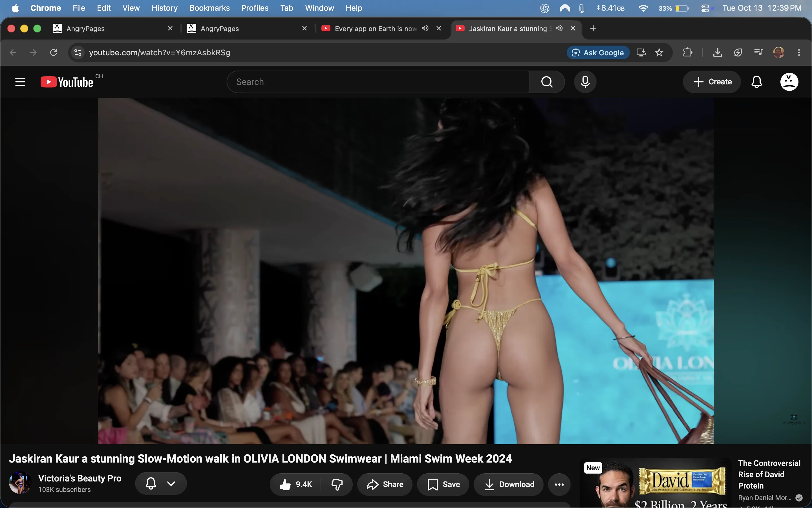This screenshot has width=812, height=508.
Task: Click Victoria's Beauty Pro channel avatar
Action: pyautogui.click(x=20, y=483)
